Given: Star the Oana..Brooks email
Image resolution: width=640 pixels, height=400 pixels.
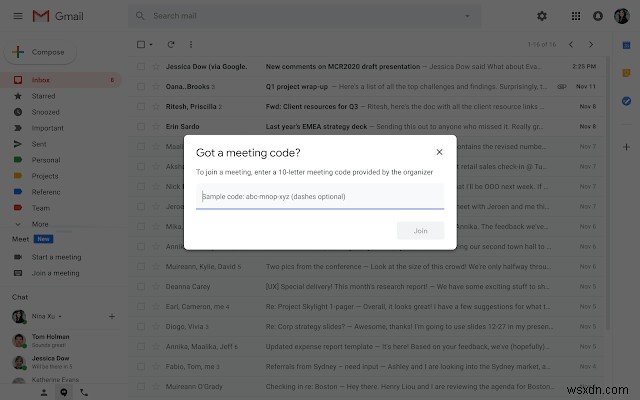Looking at the screenshot, I should [156, 87].
